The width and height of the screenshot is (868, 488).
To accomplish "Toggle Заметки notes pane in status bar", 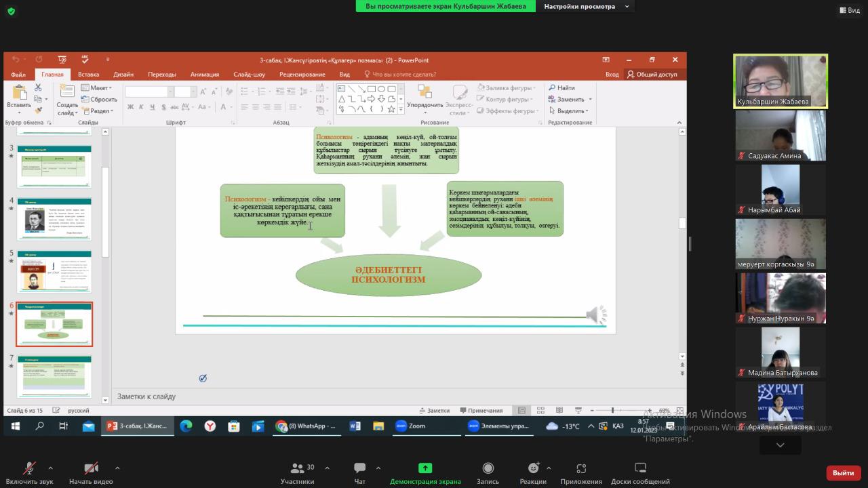I will (434, 410).
